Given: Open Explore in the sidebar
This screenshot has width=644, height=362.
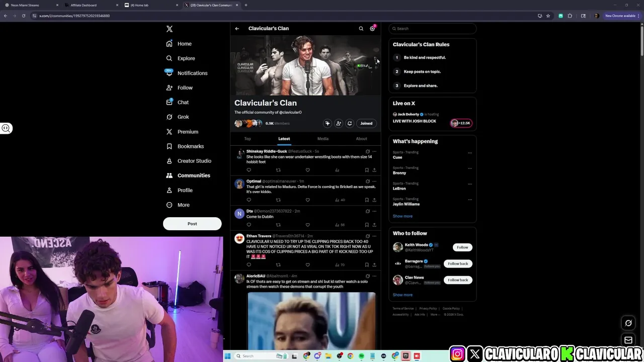Looking at the screenshot, I should [181, 58].
